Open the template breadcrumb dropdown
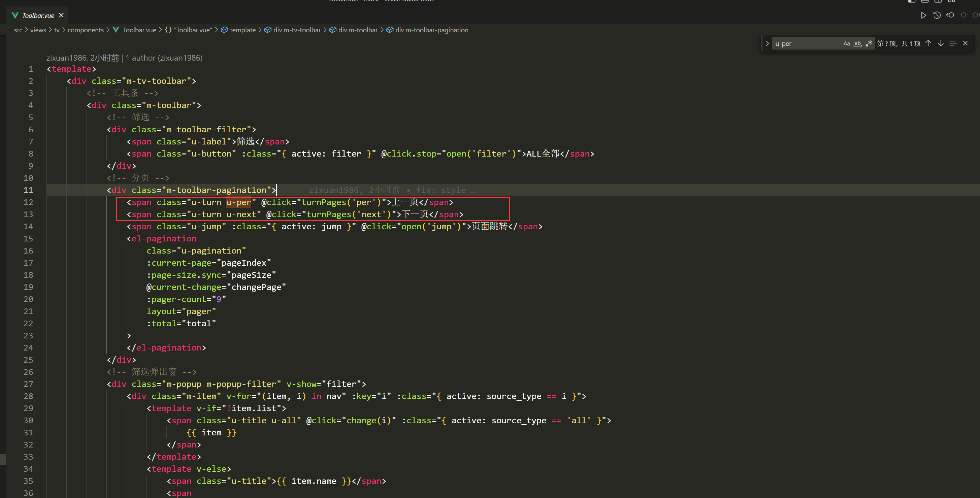 tap(242, 30)
